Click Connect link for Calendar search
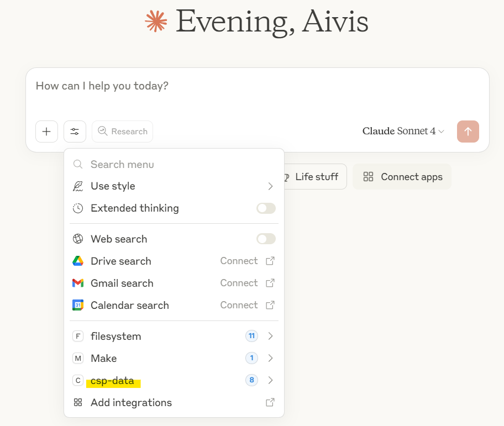Viewport: 504px width, 426px height. point(239,305)
